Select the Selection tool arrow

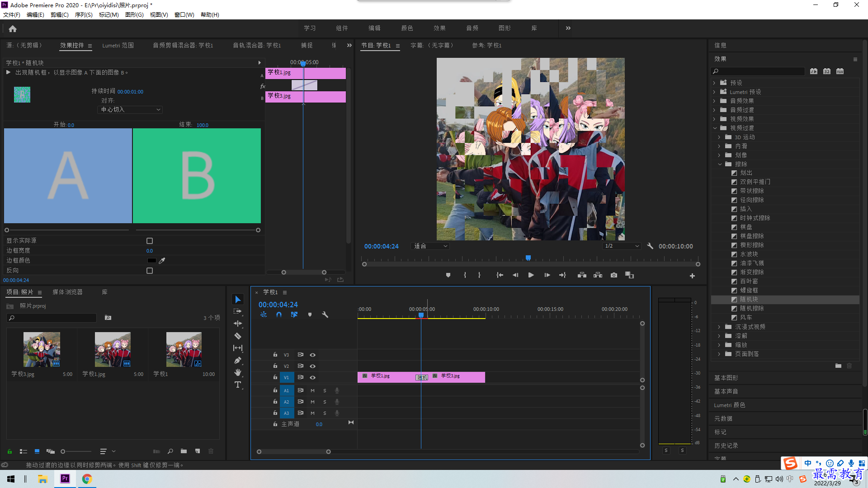(x=238, y=300)
